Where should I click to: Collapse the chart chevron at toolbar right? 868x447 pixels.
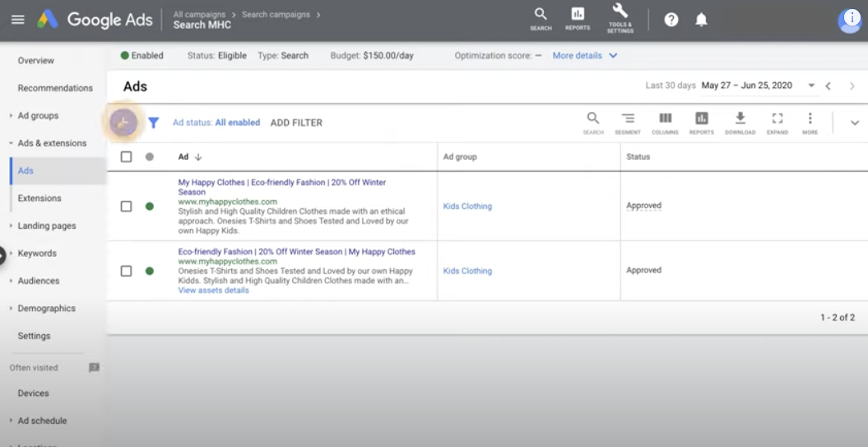(855, 123)
